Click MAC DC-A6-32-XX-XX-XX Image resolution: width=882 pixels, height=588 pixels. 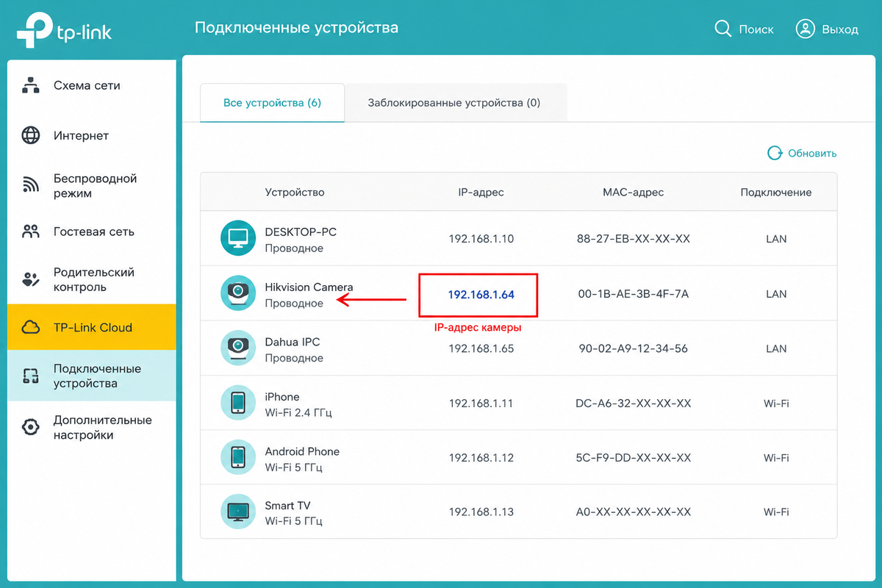pos(634,404)
